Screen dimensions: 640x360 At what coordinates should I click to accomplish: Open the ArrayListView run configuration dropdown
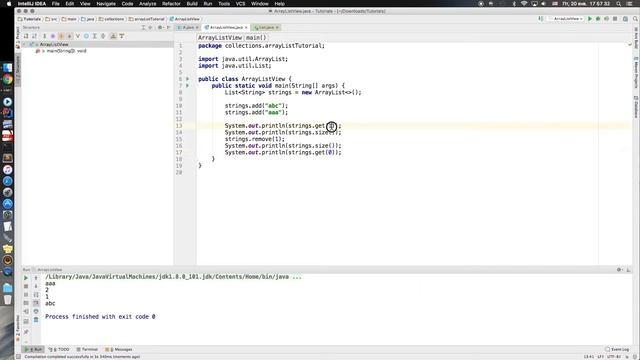point(567,19)
